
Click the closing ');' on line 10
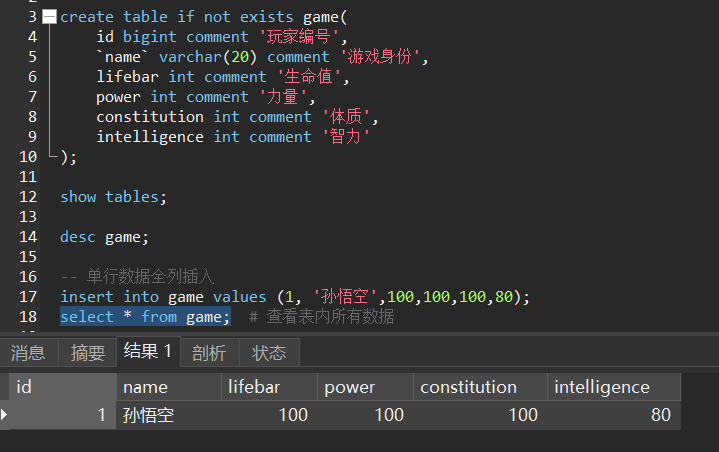tap(69, 157)
